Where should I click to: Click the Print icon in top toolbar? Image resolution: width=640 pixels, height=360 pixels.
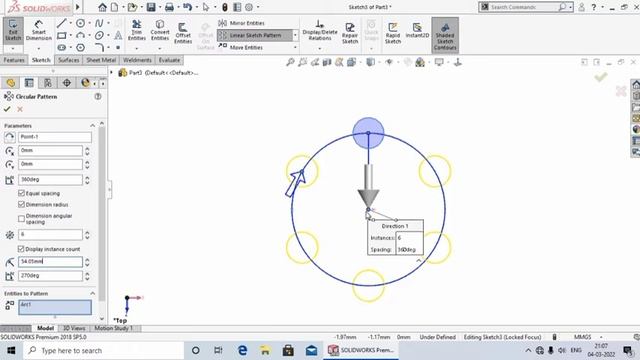click(169, 7)
